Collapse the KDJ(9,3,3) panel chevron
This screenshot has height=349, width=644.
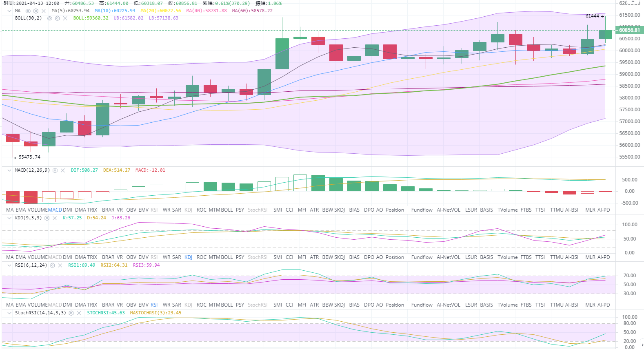9,218
